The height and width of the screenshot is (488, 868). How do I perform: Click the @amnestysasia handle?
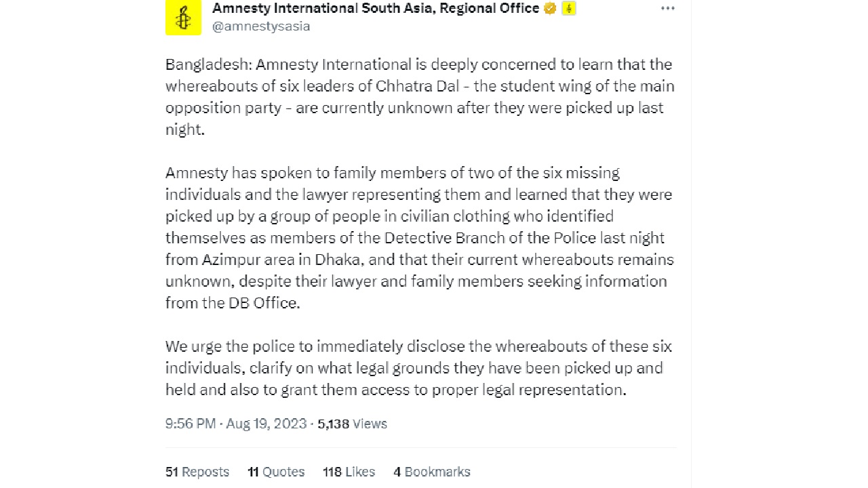(261, 26)
